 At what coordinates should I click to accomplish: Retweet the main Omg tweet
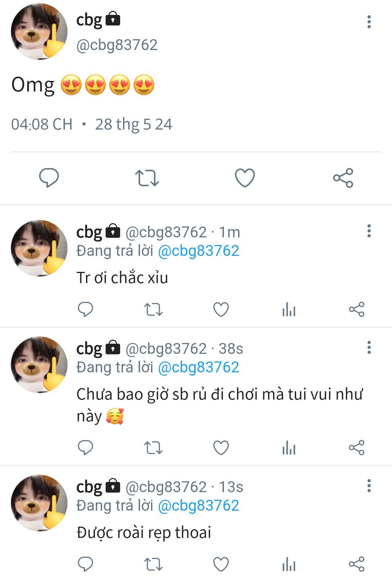coord(147,178)
